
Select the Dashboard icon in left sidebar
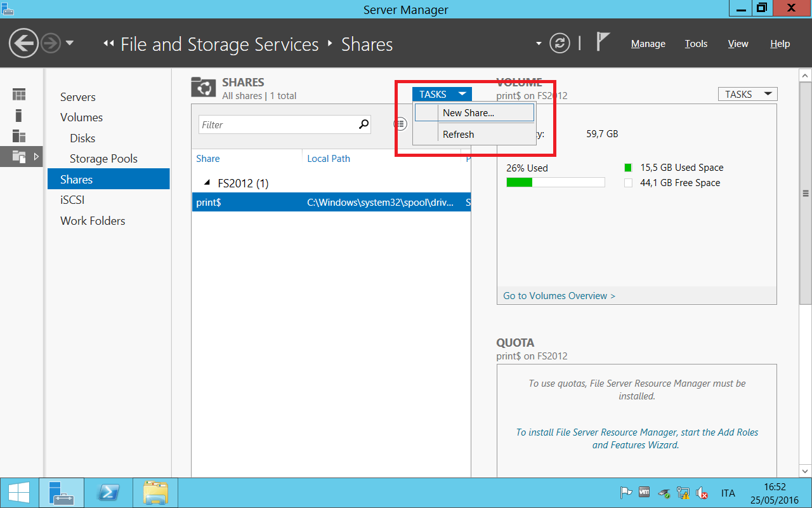tap(19, 95)
